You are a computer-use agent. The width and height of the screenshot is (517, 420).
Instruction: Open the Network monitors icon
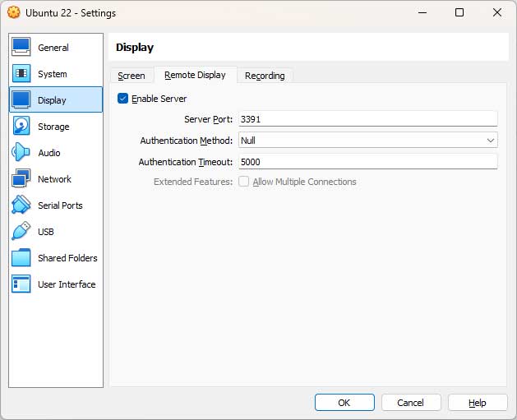click(21, 178)
